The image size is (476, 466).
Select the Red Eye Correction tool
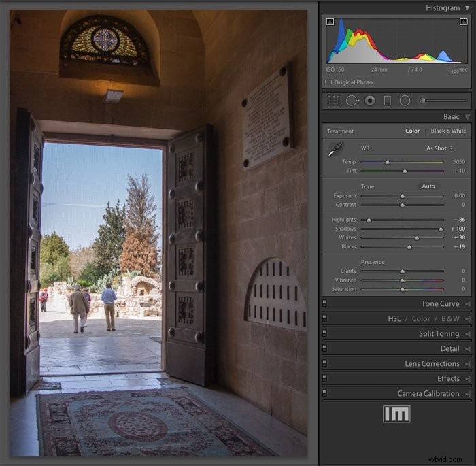point(370,101)
